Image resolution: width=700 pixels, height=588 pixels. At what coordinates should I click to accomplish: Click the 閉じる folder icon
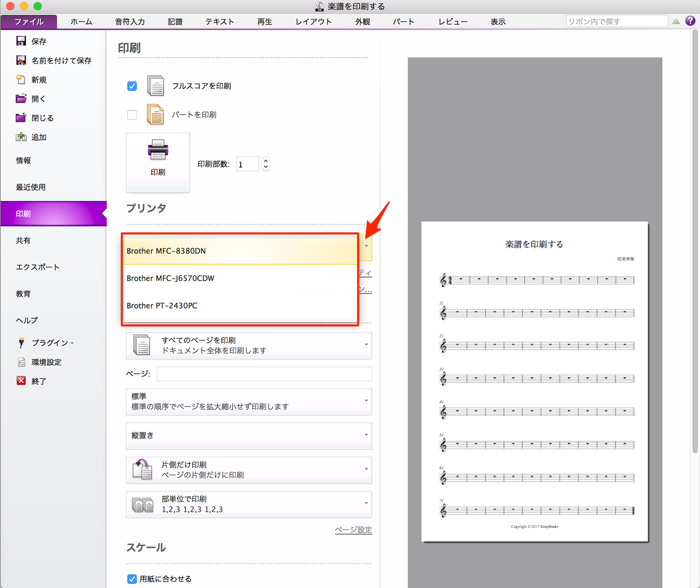[x=21, y=118]
